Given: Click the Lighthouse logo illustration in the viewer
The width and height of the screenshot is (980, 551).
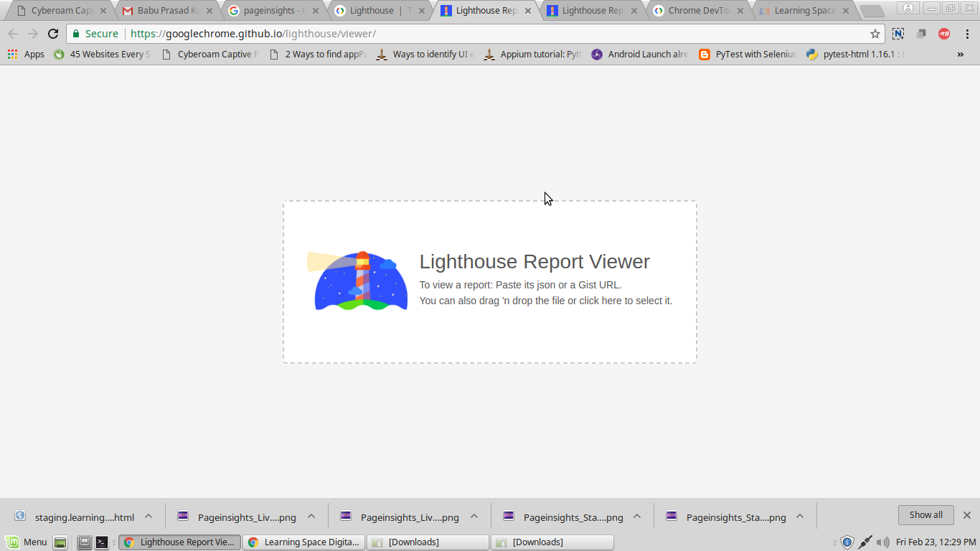Looking at the screenshot, I should (x=357, y=280).
